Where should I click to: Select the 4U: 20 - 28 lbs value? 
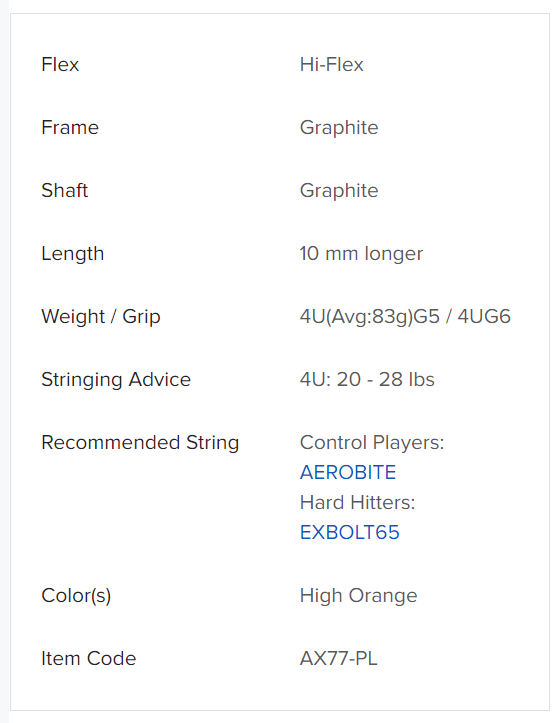(367, 379)
